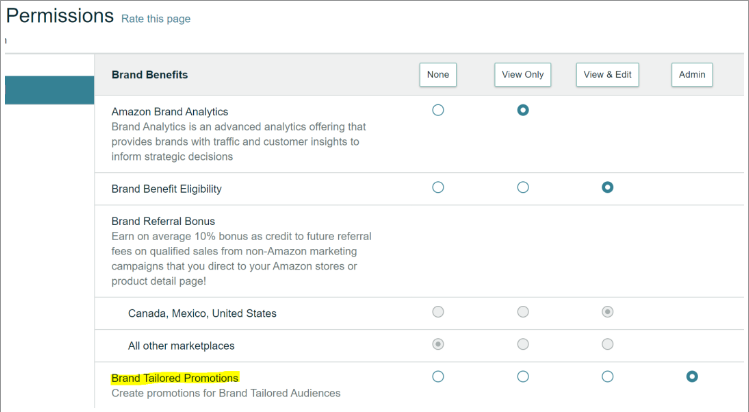The image size is (749, 412).
Task: Set Canada, Mexico, United States to None
Action: coord(438,312)
